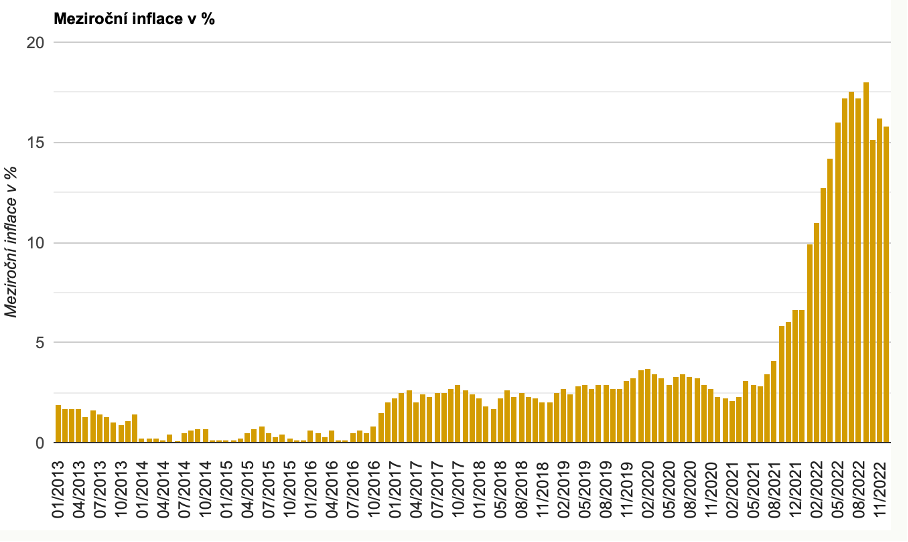Click the x-axis label 01/2013
Screen dimensions: 908x542
[x=59, y=487]
